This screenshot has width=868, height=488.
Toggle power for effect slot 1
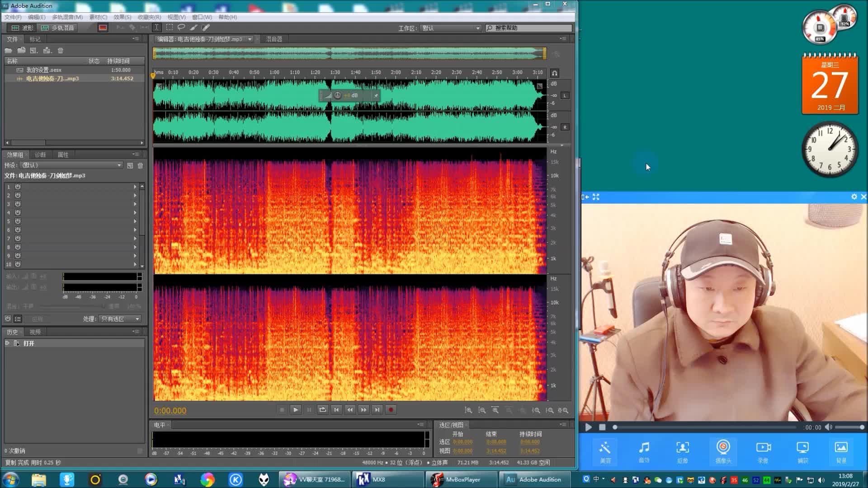pyautogui.click(x=18, y=187)
